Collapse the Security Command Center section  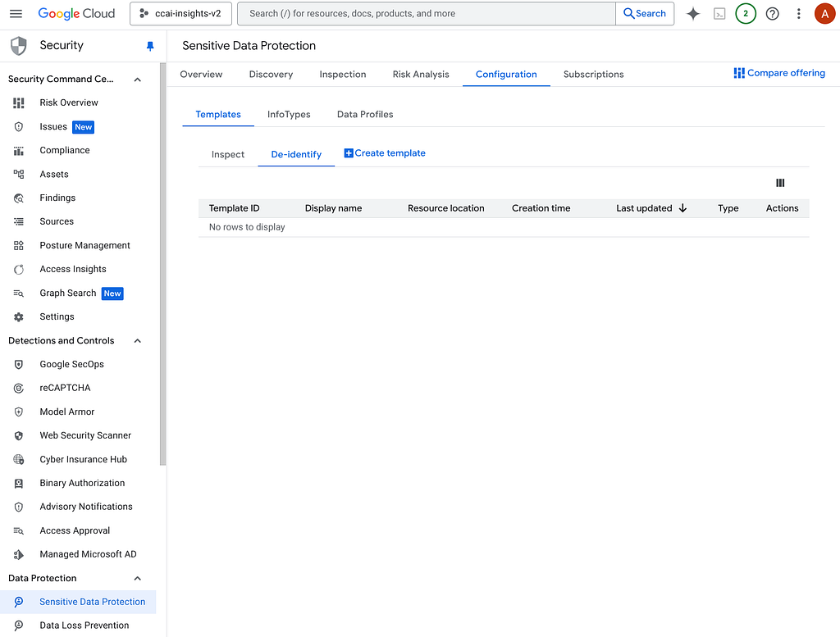pyautogui.click(x=137, y=80)
